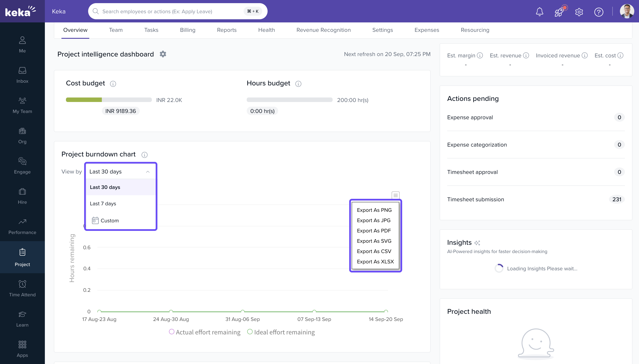Switch to the Billing tab
Viewport: 639px width, 364px height.
click(188, 30)
